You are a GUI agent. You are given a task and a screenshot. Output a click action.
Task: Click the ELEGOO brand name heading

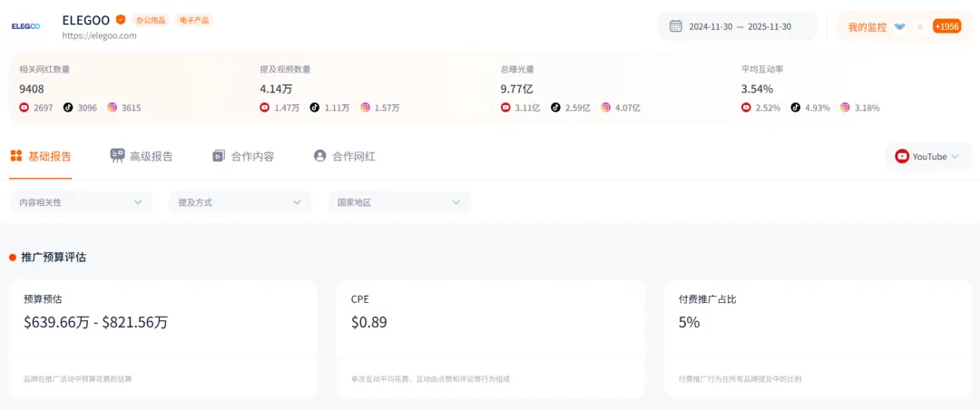click(86, 20)
